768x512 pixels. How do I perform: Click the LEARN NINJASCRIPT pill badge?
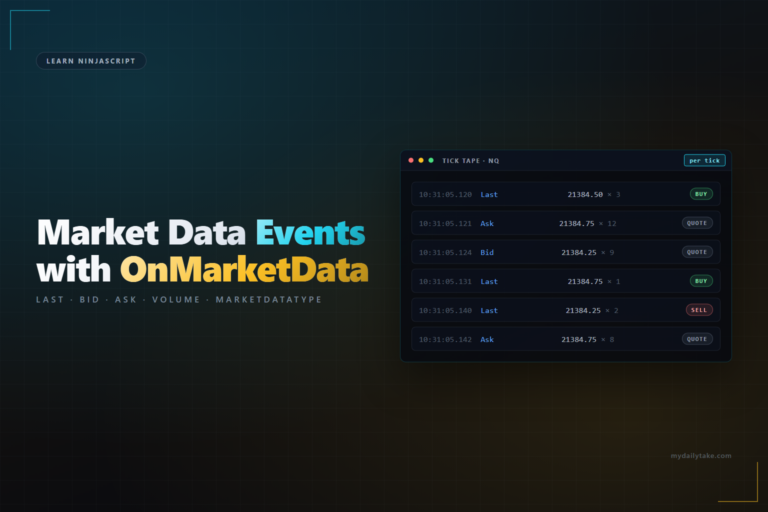91,61
